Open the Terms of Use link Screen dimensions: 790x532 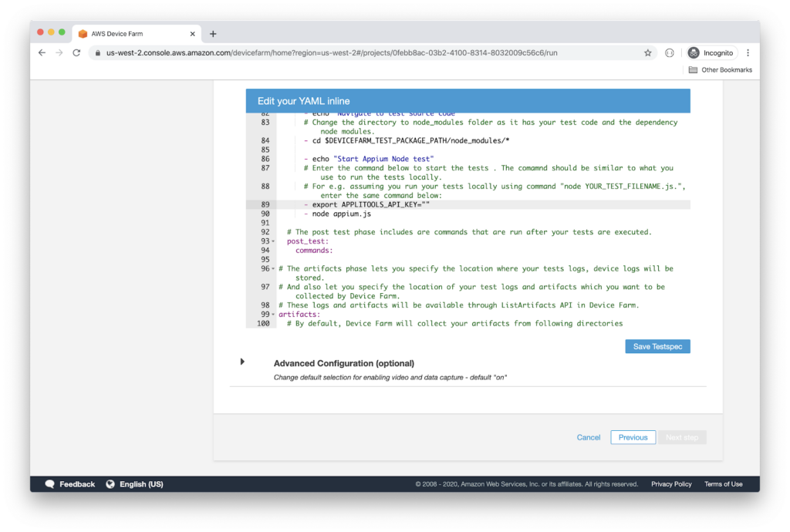point(723,484)
